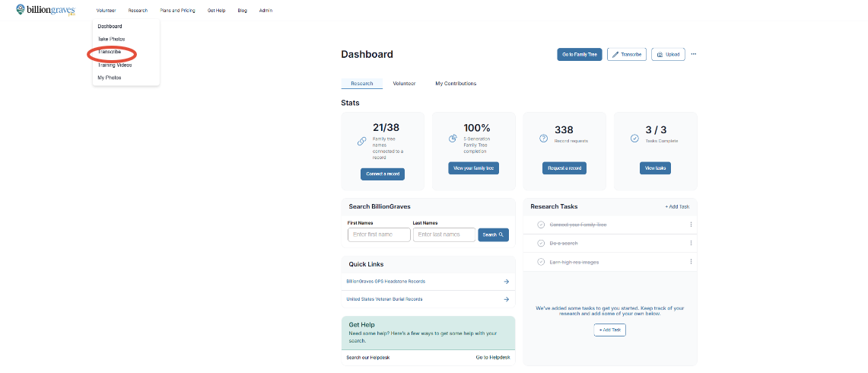The image size is (868, 373).
Task: Click the Go to Helpdesk link
Action: (493, 358)
